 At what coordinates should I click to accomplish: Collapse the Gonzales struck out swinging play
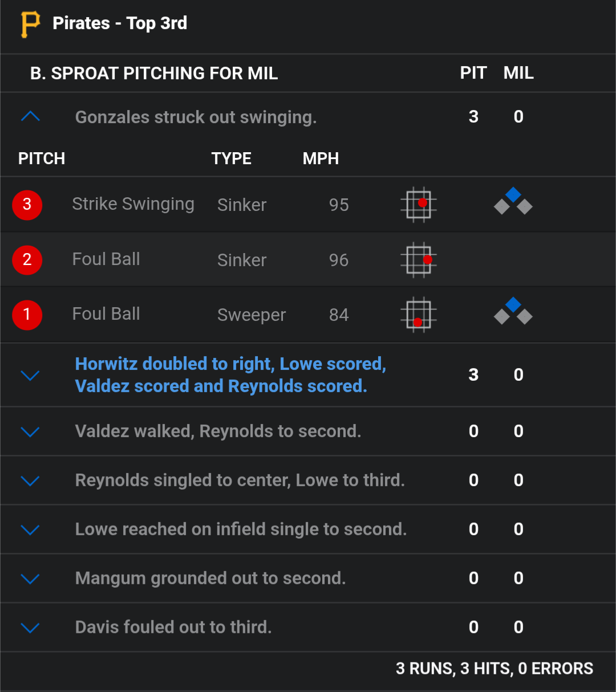[x=30, y=117]
